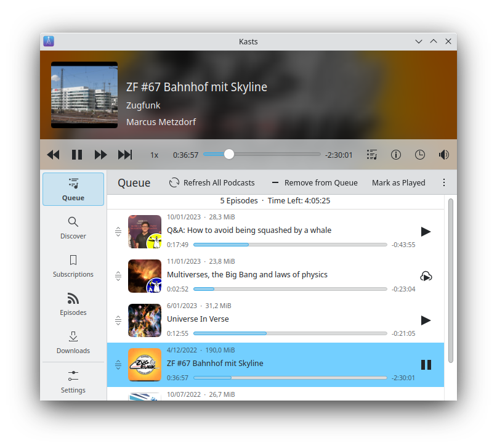The height and width of the screenshot is (448, 497).
Task: Click drag handle of Multiverses episode
Action: click(x=118, y=276)
